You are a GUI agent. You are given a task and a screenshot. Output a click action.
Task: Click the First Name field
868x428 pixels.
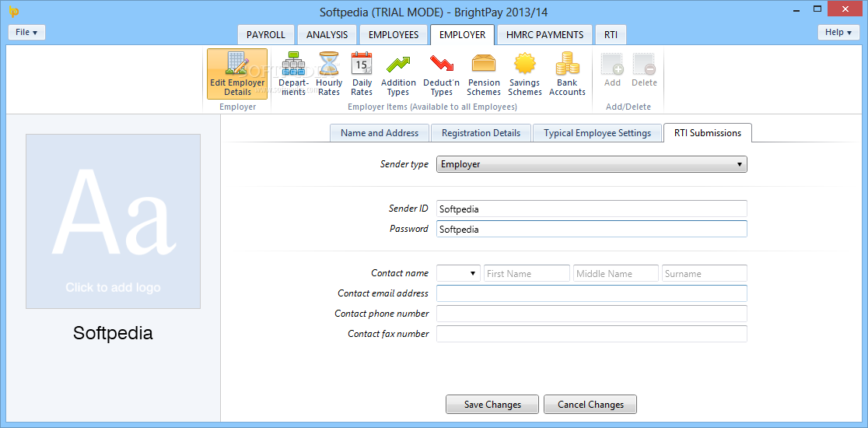point(527,273)
